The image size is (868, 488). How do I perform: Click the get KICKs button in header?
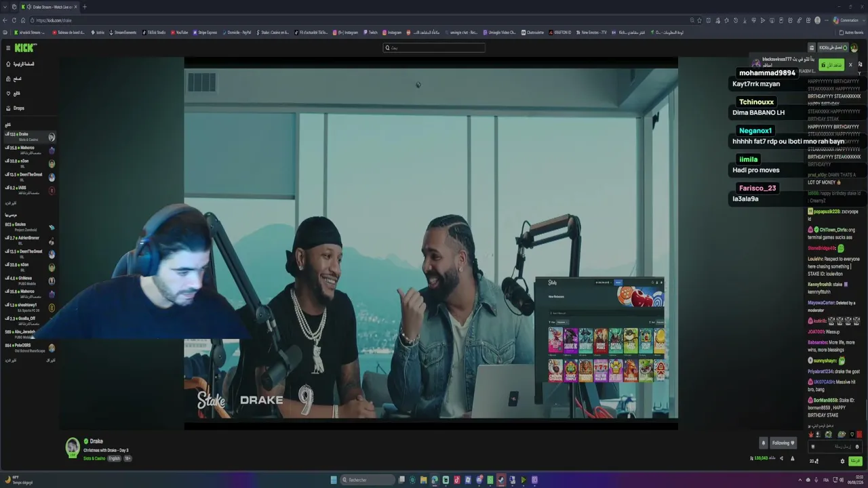tap(833, 48)
